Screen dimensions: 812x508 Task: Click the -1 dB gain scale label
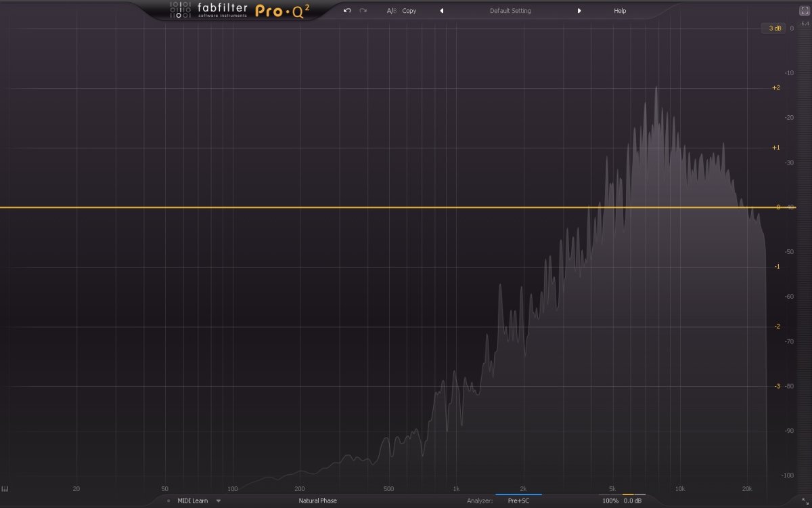(x=777, y=267)
